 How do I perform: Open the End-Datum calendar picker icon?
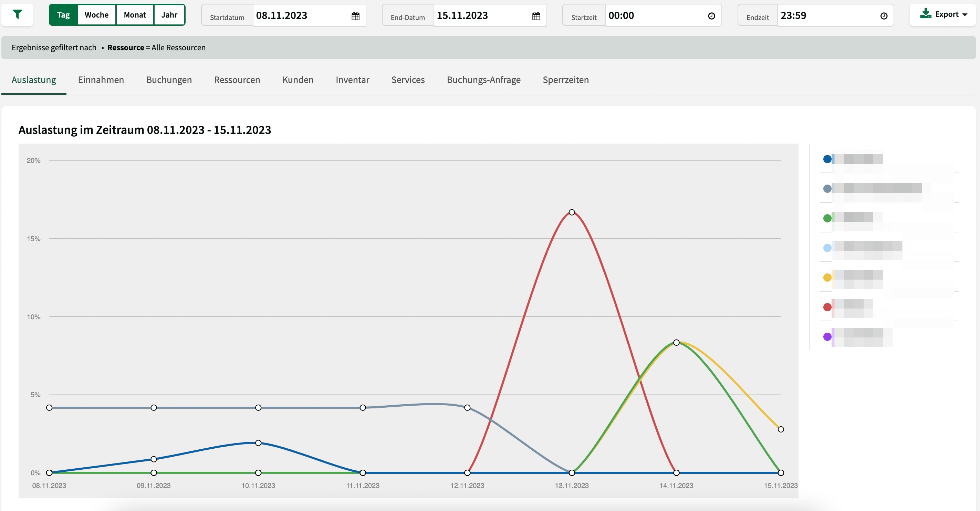coord(536,16)
